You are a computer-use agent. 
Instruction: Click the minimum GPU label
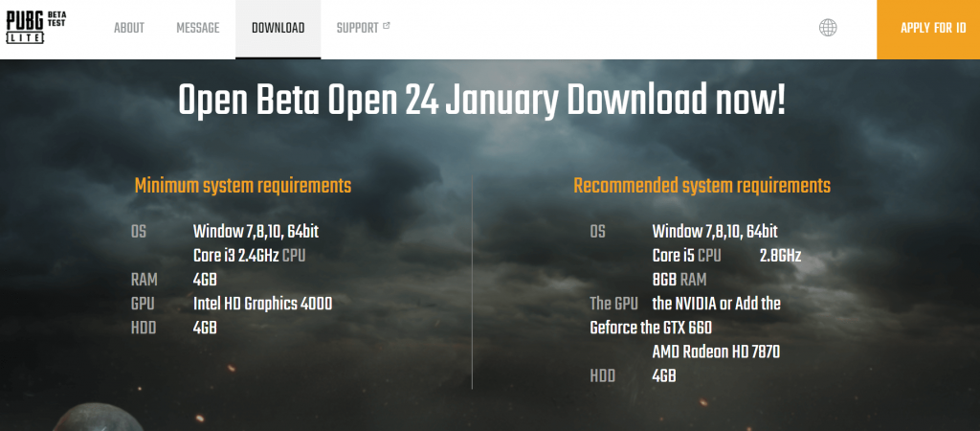(x=144, y=304)
